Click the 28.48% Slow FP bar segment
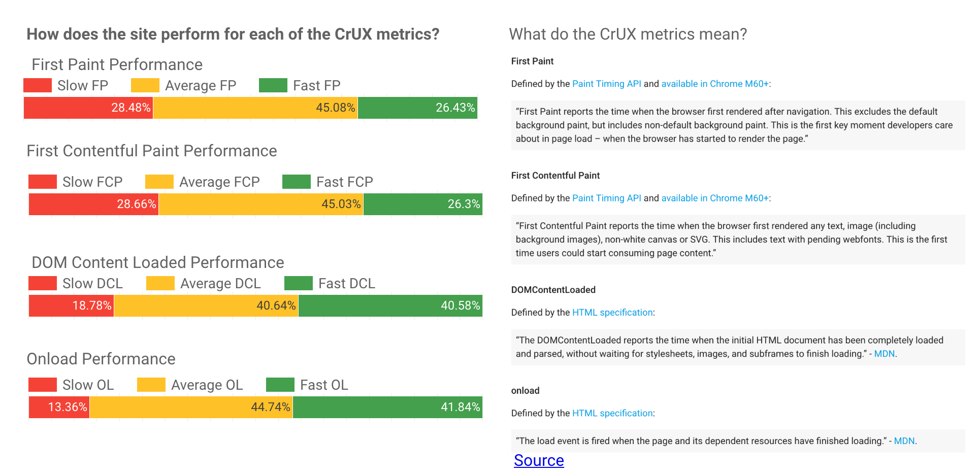The height and width of the screenshot is (475, 980). pos(88,108)
